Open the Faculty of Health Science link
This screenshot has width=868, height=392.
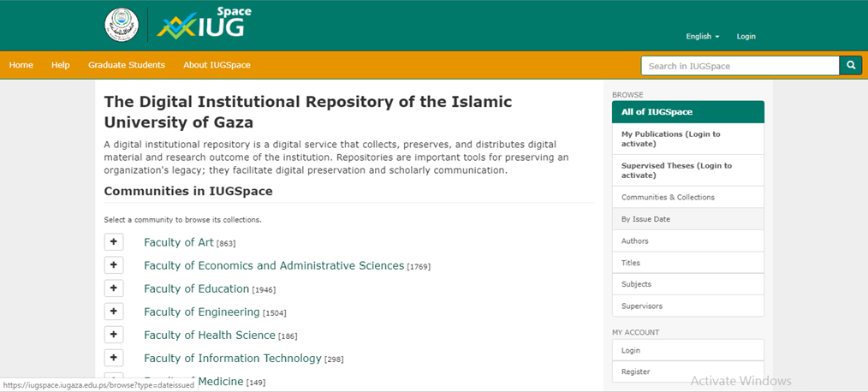[209, 335]
